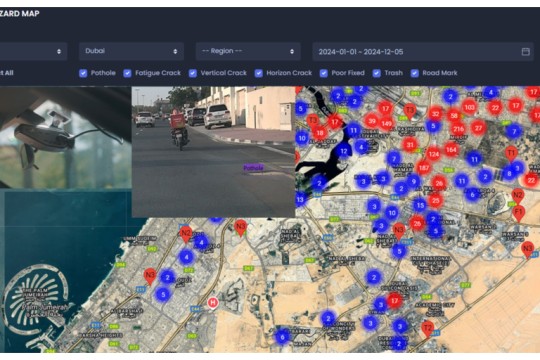
Task: Click the blue 12 cluster on the creek
Action: [x=344, y=151]
